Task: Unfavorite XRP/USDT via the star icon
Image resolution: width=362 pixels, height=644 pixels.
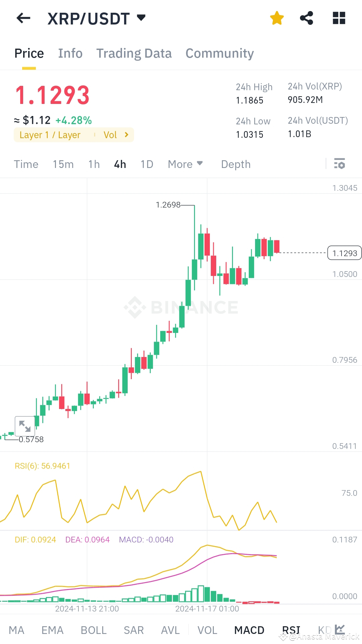Action: pyautogui.click(x=277, y=18)
